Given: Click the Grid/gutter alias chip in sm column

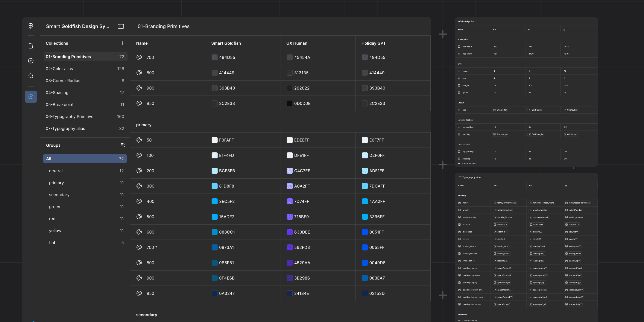Looking at the screenshot, I should (500, 110).
